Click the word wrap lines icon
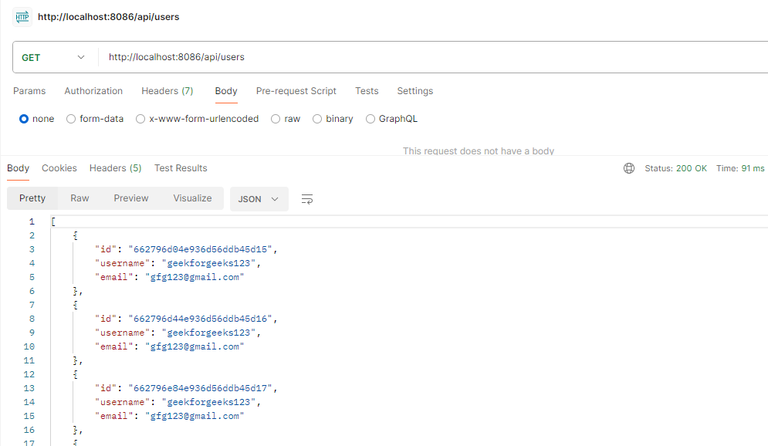This screenshot has width=768, height=446. point(307,199)
